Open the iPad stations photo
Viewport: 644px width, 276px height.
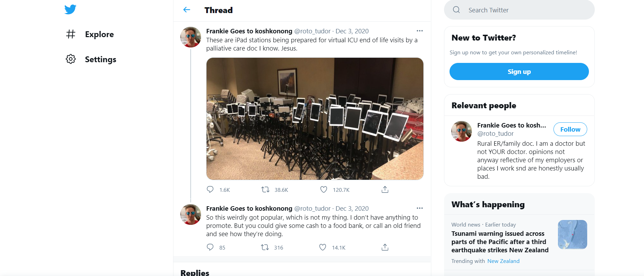click(315, 119)
